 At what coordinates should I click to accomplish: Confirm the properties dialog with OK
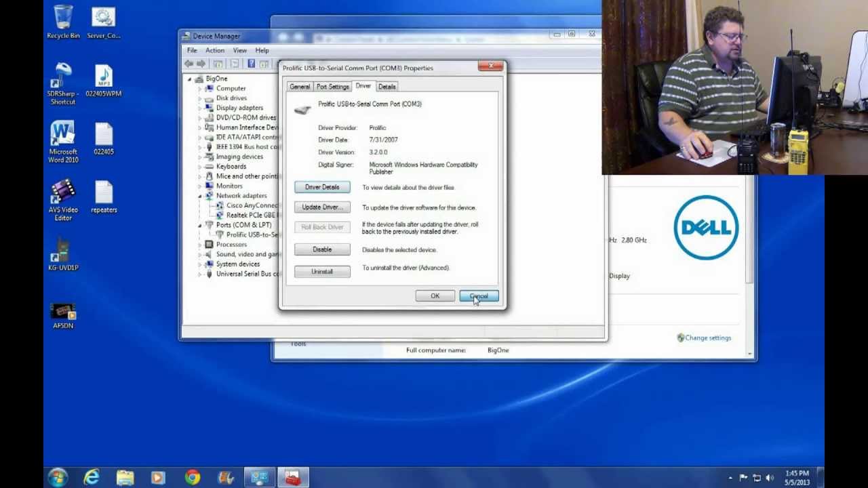pos(435,296)
